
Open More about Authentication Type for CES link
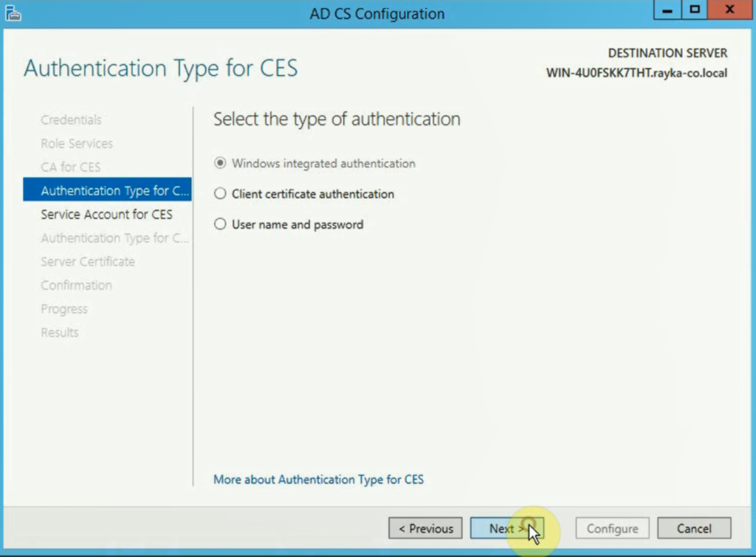point(319,480)
